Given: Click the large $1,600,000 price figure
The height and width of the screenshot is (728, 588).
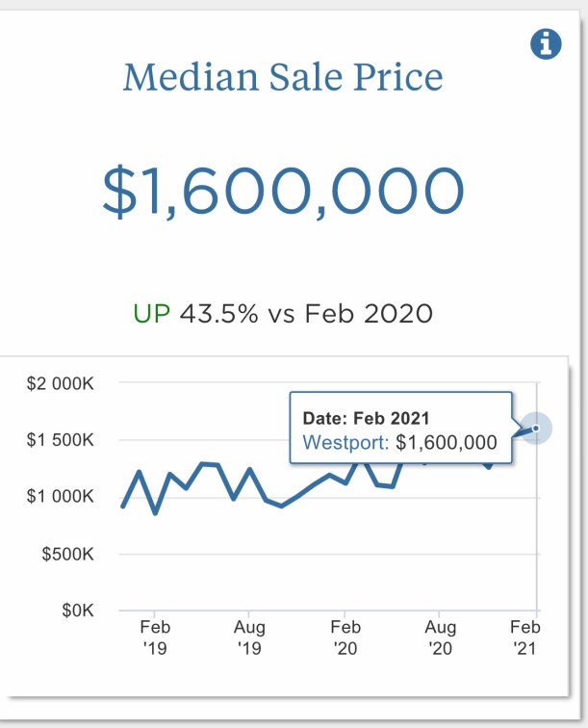Looking at the screenshot, I should pos(283,190).
